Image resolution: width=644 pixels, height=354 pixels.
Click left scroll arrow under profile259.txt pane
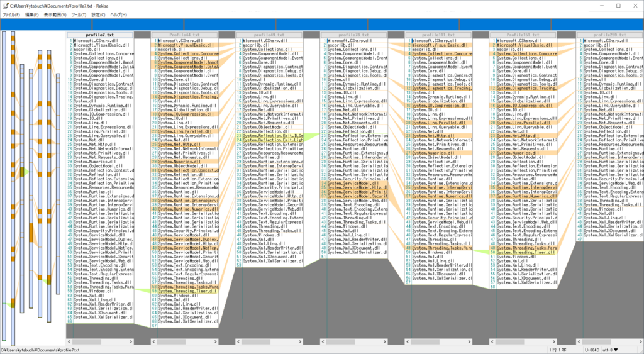579,341
